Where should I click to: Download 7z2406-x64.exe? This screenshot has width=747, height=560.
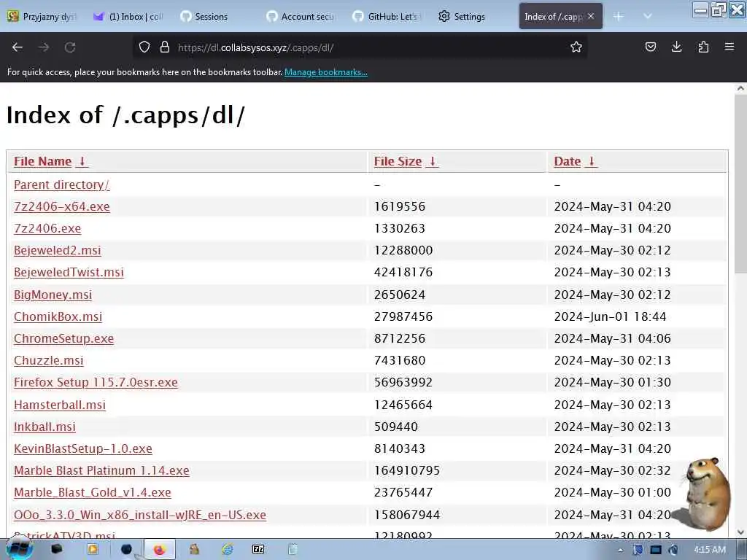click(62, 206)
